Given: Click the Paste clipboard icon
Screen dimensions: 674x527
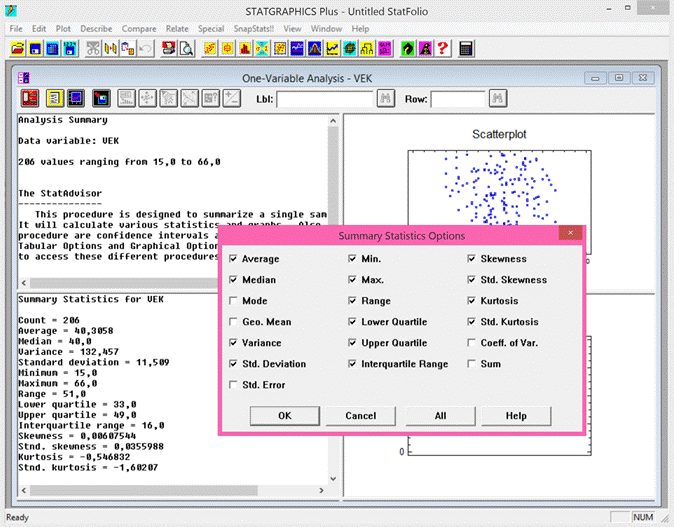Looking at the screenshot, I should [x=128, y=49].
